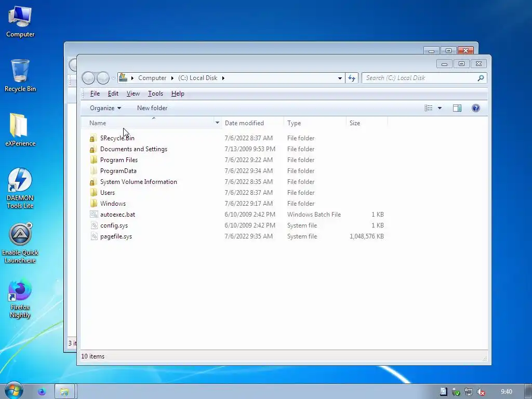Viewport: 532px width, 399px height.
Task: Select the pagefile.sys file icon
Action: coord(94,236)
